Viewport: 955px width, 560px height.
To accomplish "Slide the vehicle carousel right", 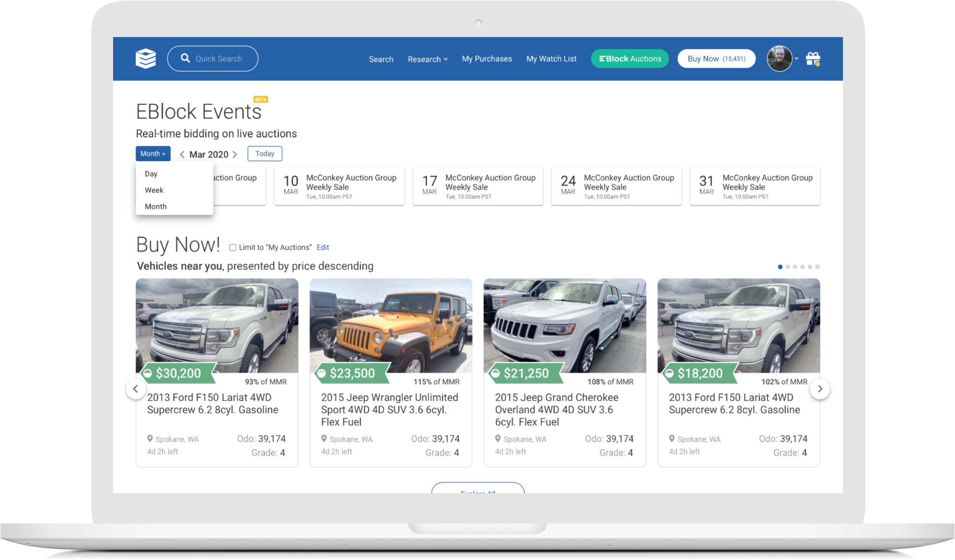I will coord(820,389).
